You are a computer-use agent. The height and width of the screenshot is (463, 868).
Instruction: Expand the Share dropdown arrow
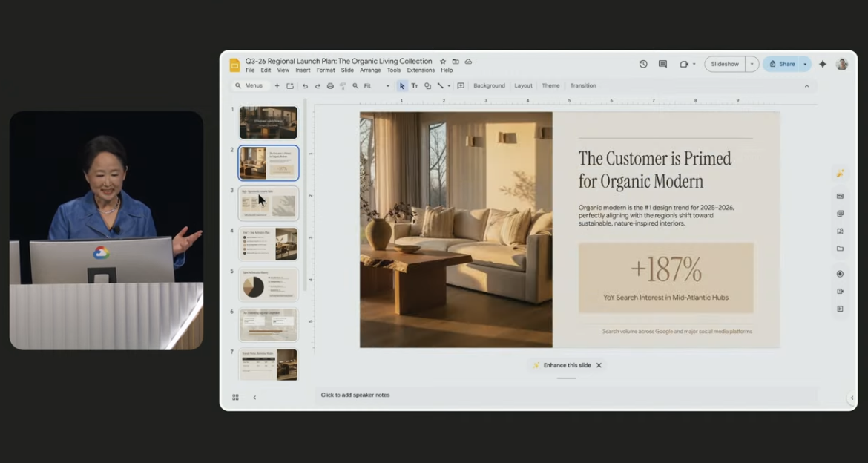point(805,65)
